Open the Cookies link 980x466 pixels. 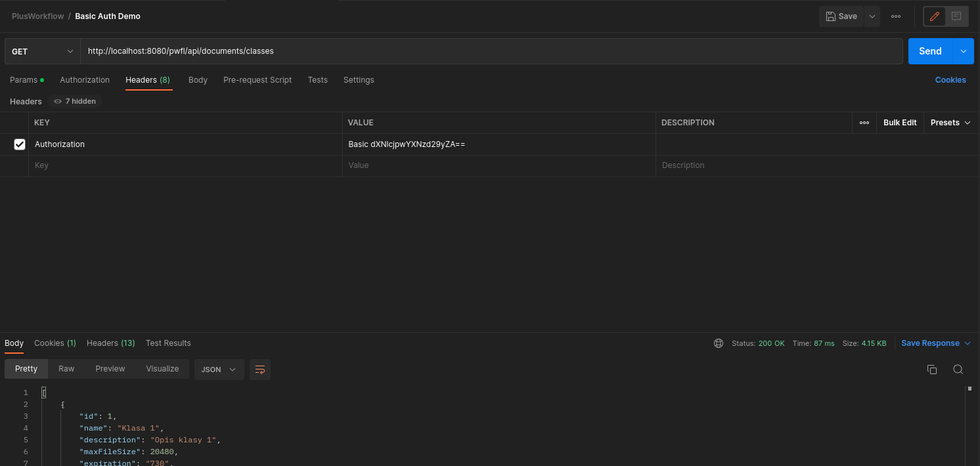coord(950,80)
